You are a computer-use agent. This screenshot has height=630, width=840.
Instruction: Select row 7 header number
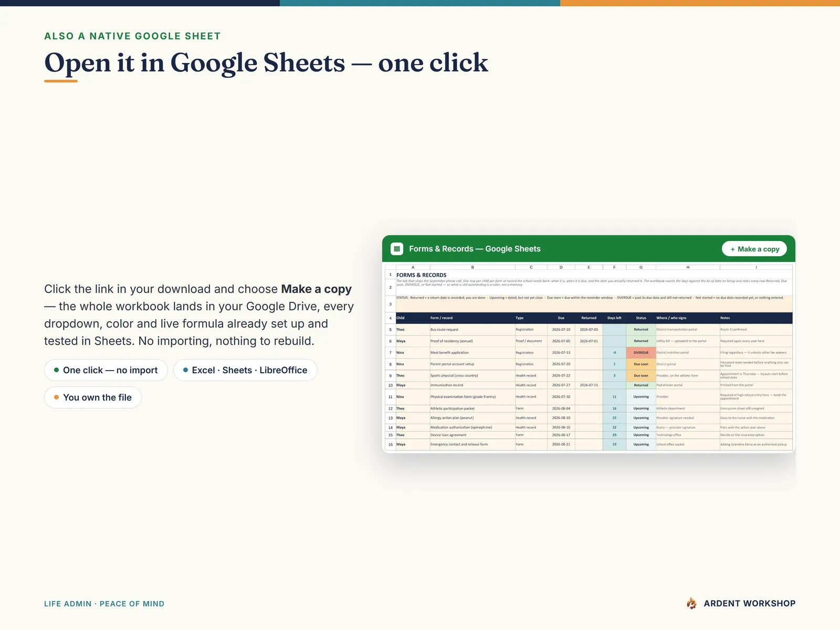(x=390, y=353)
